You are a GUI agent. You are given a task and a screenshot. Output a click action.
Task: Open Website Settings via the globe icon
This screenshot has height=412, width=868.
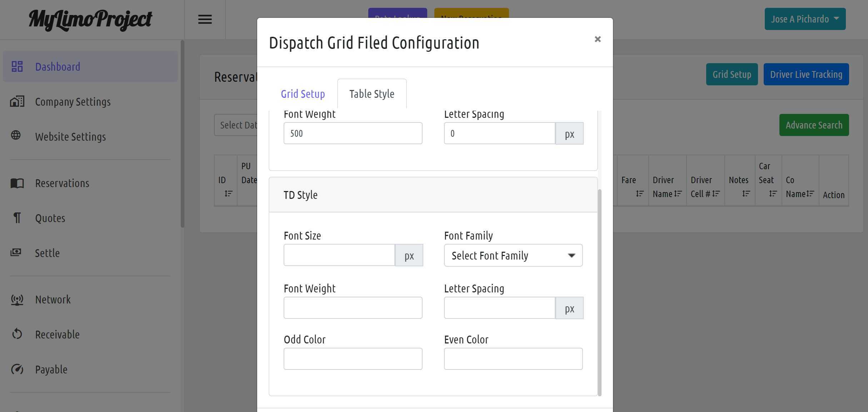point(16,136)
